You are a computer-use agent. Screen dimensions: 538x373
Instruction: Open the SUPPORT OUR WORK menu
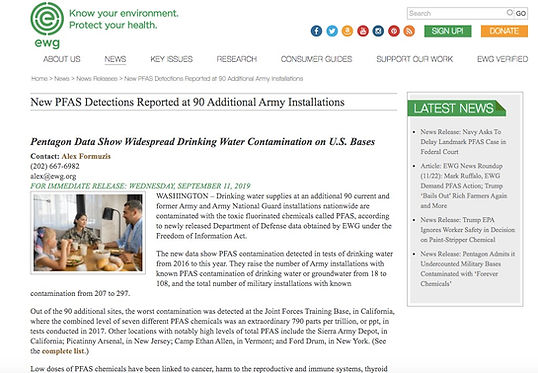(x=414, y=59)
